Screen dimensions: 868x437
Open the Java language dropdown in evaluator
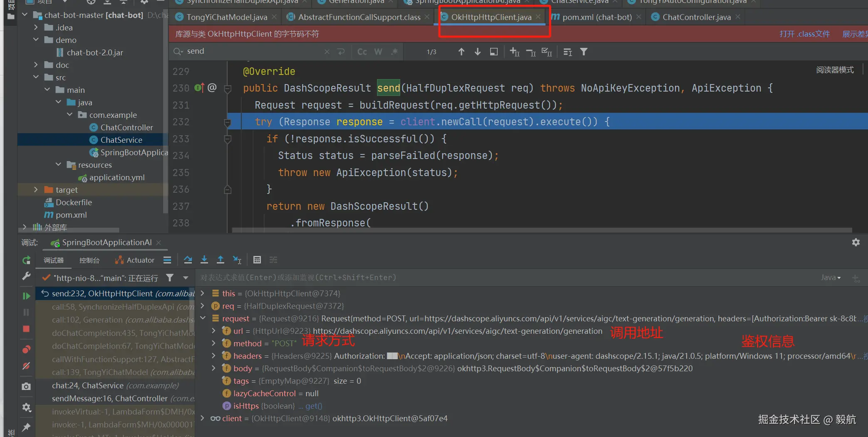(831, 278)
